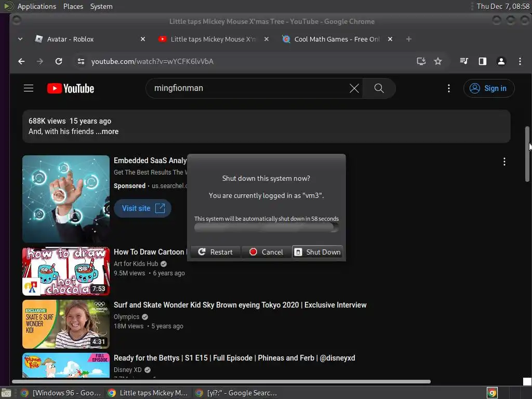Open Art for Kids Hub channel

pyautogui.click(x=136, y=263)
